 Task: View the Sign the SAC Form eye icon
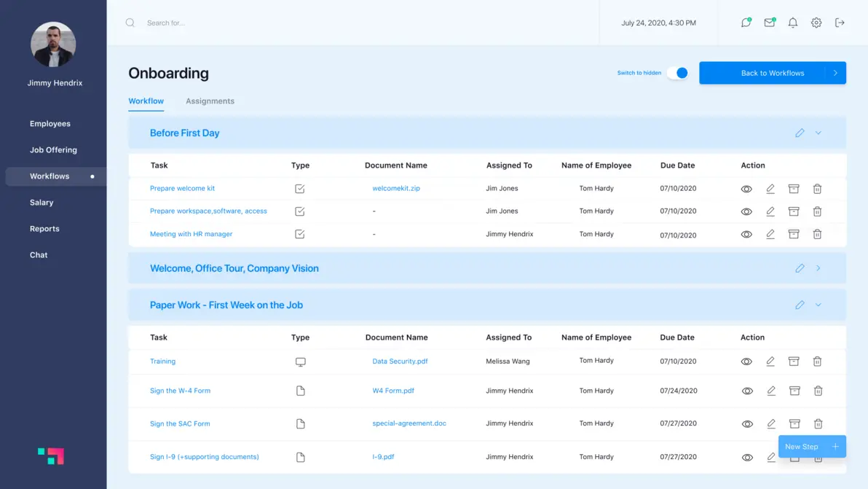click(747, 424)
